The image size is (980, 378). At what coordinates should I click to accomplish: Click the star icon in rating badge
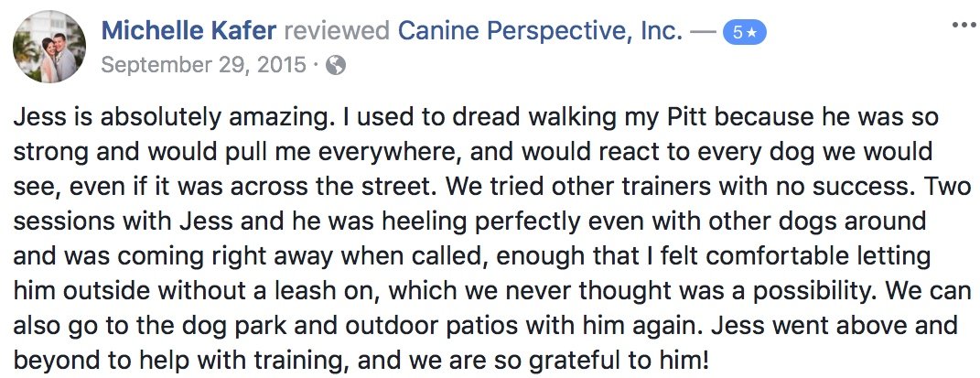point(752,33)
